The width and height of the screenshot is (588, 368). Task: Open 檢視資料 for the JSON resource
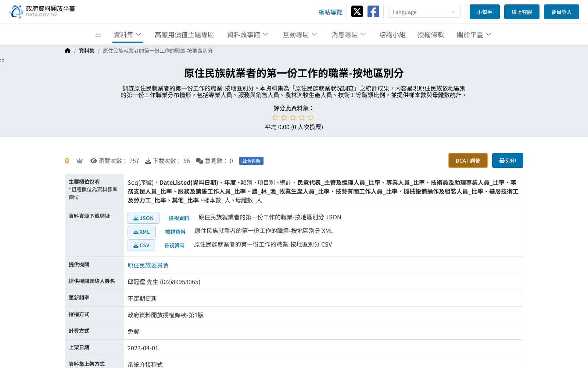click(x=179, y=218)
